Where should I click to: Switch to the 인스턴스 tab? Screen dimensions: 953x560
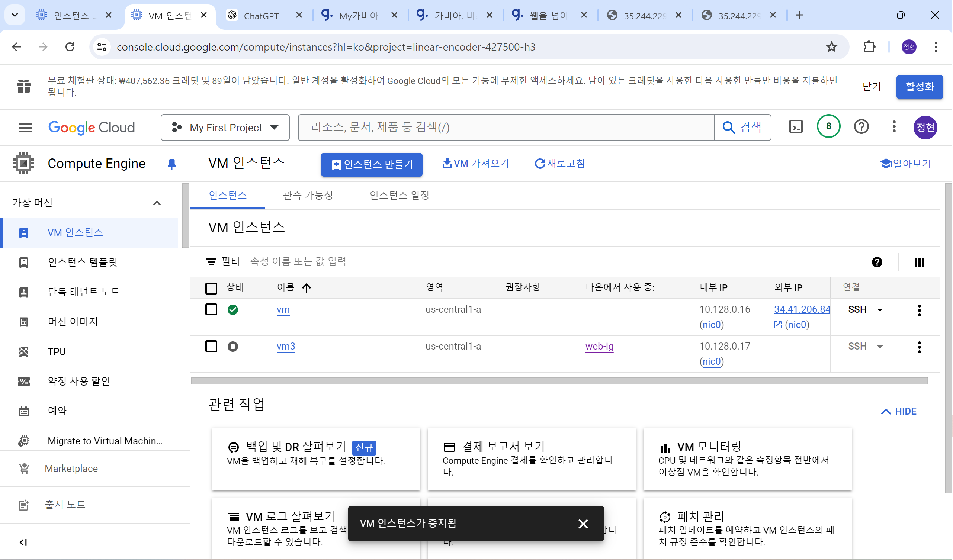pyautogui.click(x=228, y=195)
